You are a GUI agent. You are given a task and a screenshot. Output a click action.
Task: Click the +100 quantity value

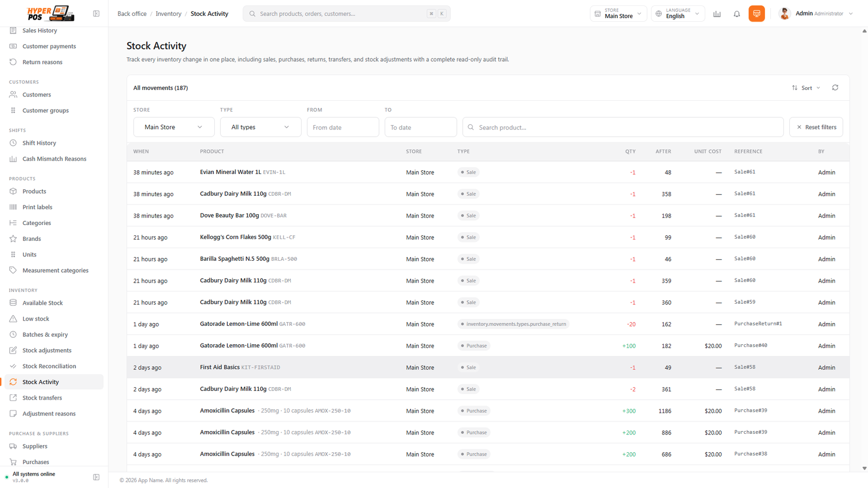click(629, 346)
